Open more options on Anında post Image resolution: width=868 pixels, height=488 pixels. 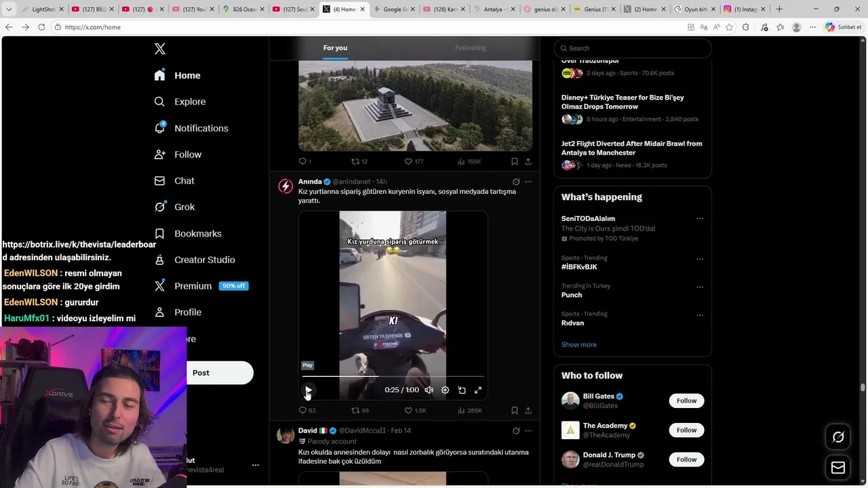coord(528,182)
